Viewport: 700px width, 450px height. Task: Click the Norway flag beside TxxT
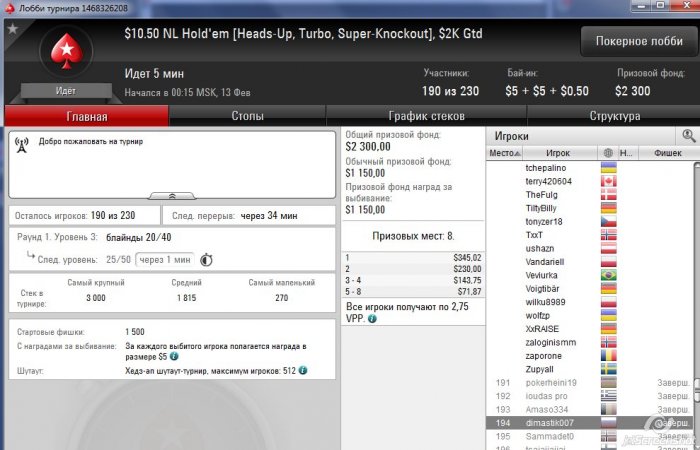(608, 235)
